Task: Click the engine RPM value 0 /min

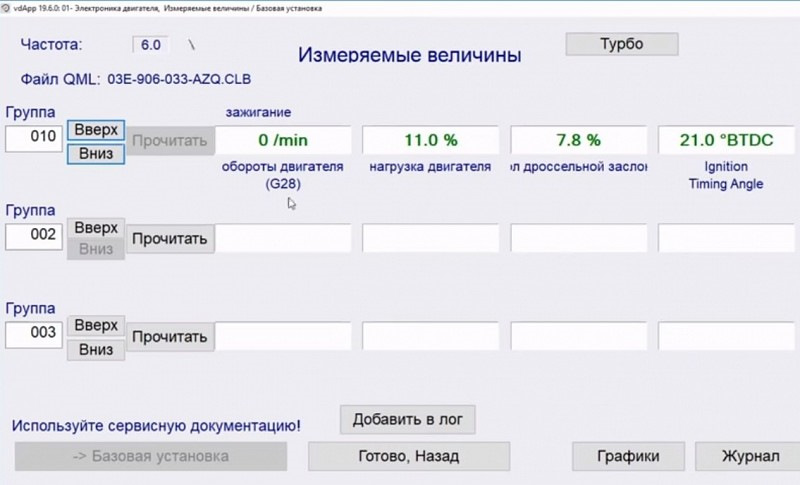Action: (x=284, y=140)
